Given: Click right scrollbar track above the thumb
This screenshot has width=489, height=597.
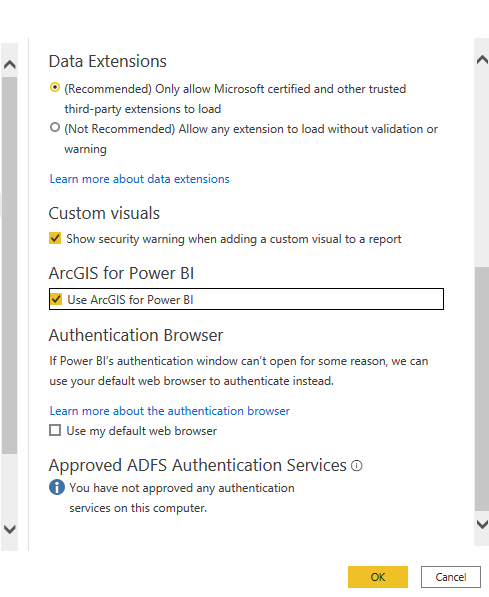Looking at the screenshot, I should [482, 168].
